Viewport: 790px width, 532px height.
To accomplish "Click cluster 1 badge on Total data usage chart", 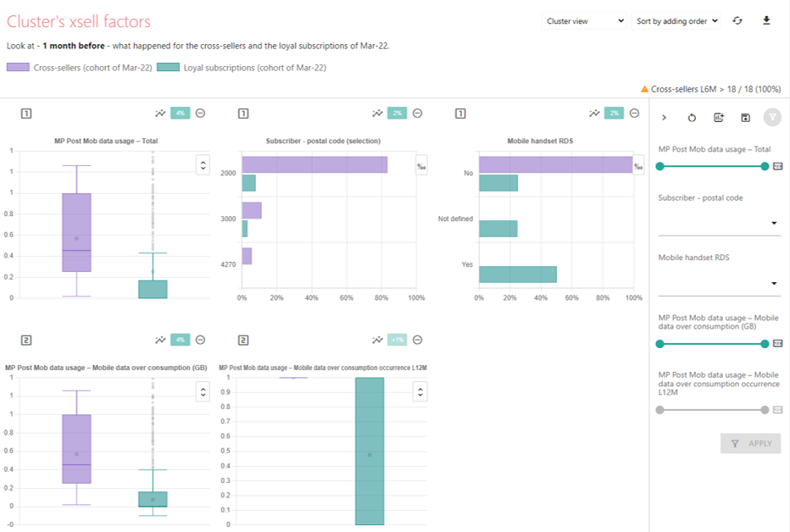I will click(x=26, y=114).
